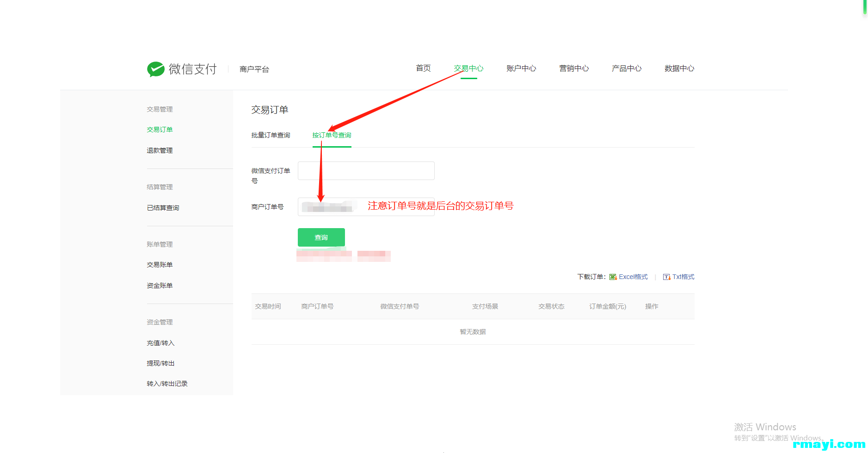
Task: Click the 下载订单 label
Action: coord(591,277)
